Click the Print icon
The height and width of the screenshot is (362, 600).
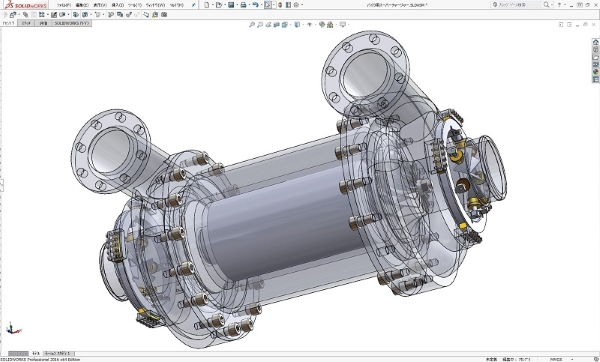(243, 5)
